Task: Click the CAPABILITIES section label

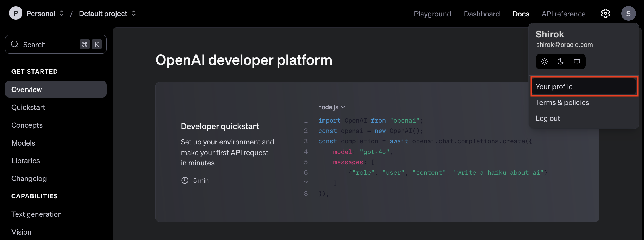Action: point(34,196)
